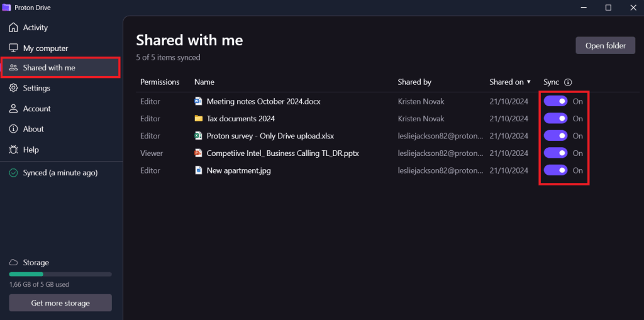The image size is (644, 320).
Task: Click the 21/10/2024 date in Meeting notes row
Action: (509, 101)
